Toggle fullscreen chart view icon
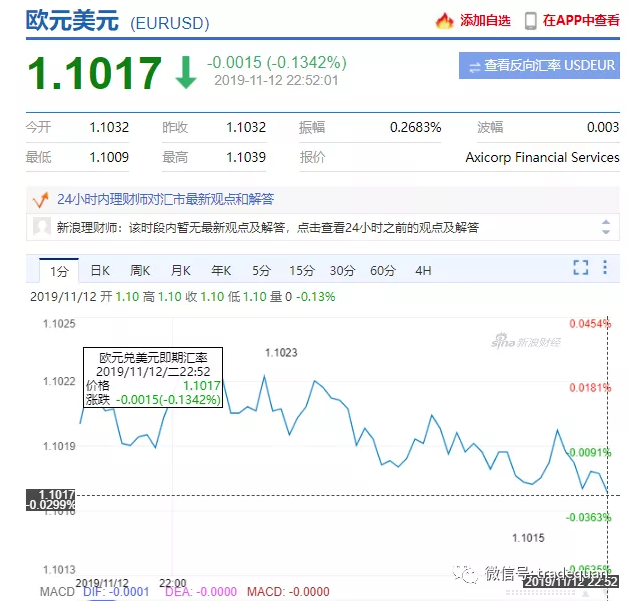 click(x=581, y=267)
